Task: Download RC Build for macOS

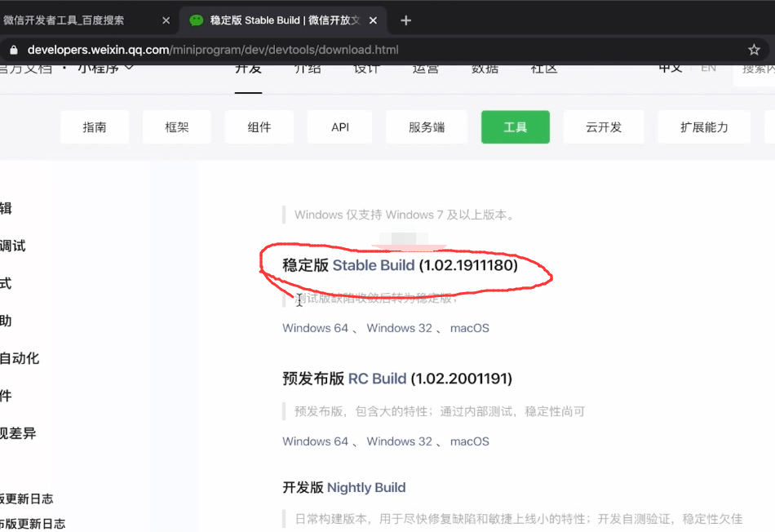Action: [x=470, y=441]
